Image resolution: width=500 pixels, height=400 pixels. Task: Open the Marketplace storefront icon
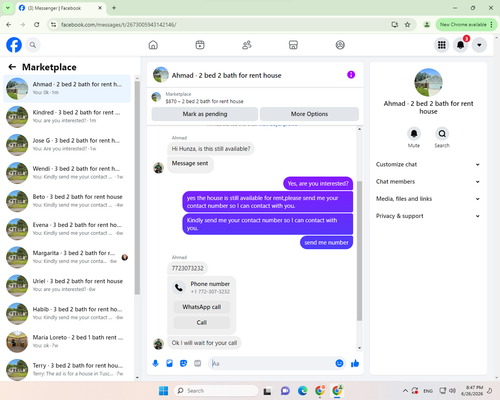coord(293,45)
